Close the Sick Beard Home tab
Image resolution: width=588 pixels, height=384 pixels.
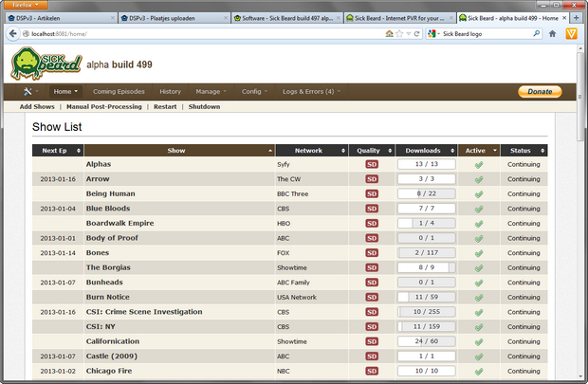564,18
